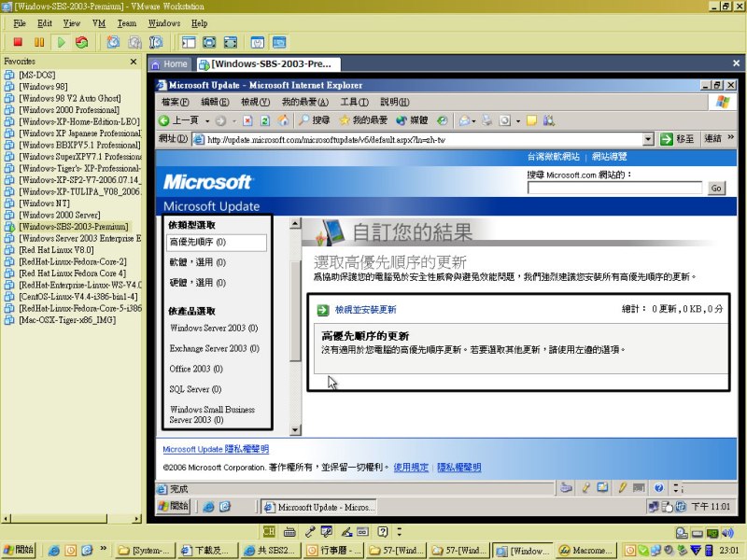The height and width of the screenshot is (560, 747).
Task: Click scroll down arrow of Microsoft Update left pane
Action: pos(295,430)
